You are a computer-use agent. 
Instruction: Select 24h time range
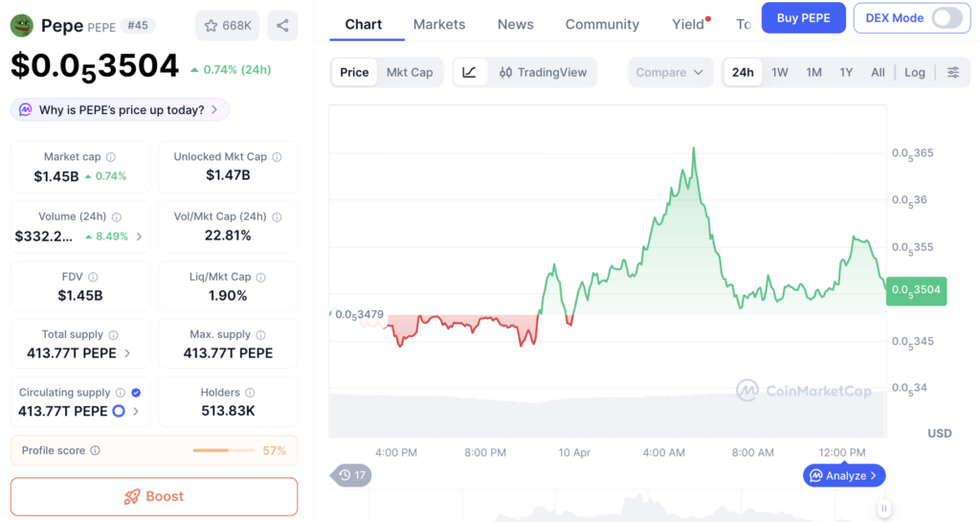coord(743,73)
